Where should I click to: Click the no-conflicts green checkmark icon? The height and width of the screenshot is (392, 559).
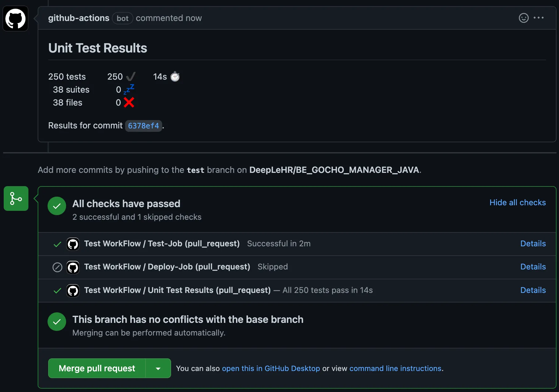coord(57,322)
